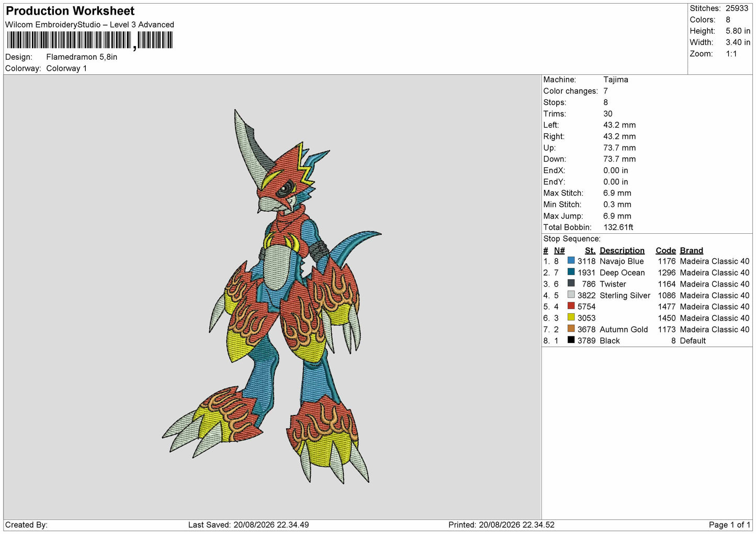Click 'Twister' description text
This screenshot has height=534, width=756.
pyautogui.click(x=613, y=284)
